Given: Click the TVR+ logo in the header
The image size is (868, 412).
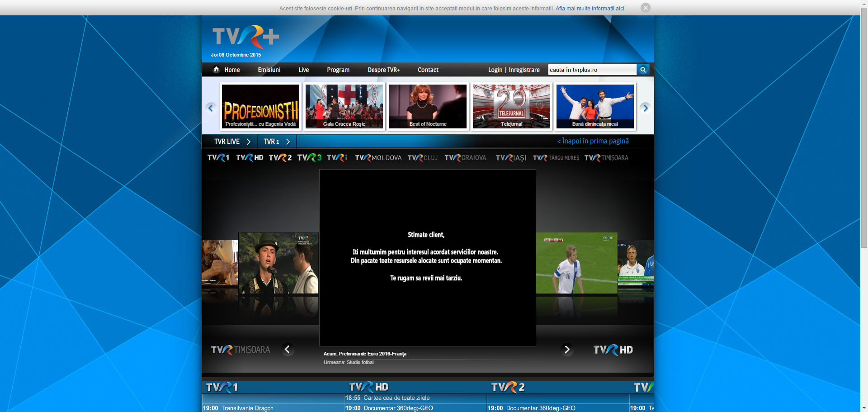Looking at the screenshot, I should [x=245, y=37].
